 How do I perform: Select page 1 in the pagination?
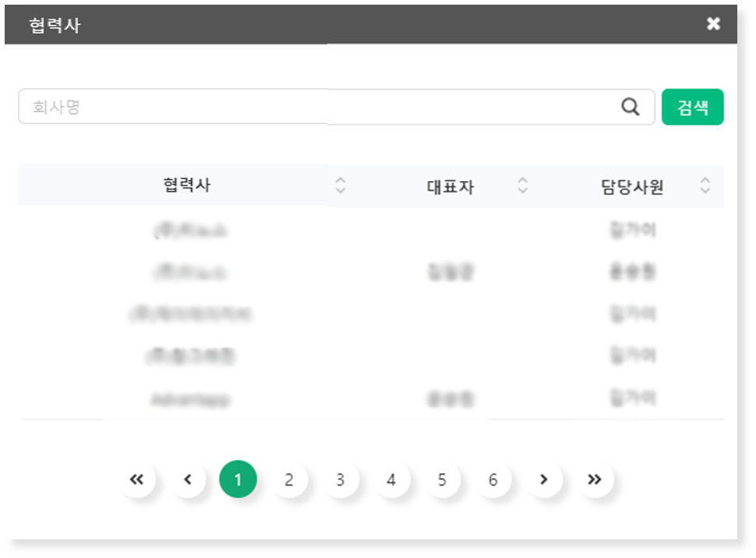(x=238, y=479)
